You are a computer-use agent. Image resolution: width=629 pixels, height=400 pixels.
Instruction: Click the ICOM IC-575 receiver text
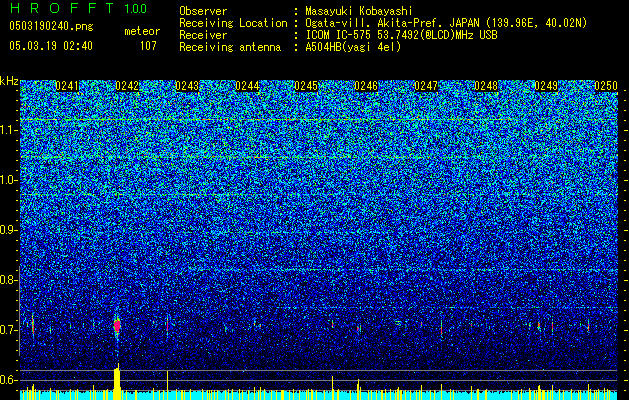click(x=401, y=35)
